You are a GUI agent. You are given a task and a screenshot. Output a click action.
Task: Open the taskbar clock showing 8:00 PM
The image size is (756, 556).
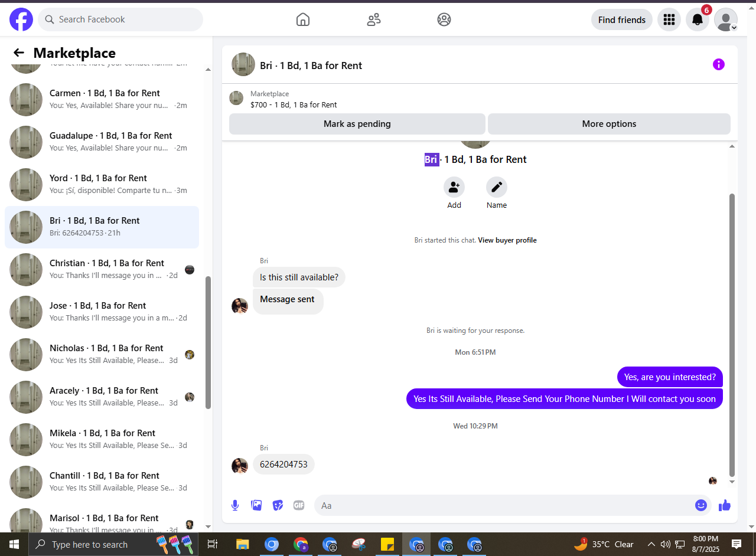click(x=706, y=544)
